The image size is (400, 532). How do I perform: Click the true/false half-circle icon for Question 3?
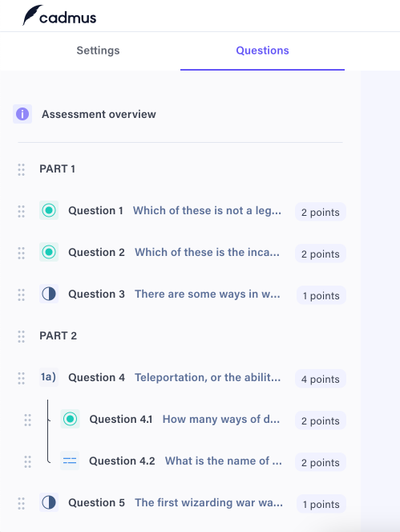pyautogui.click(x=49, y=294)
